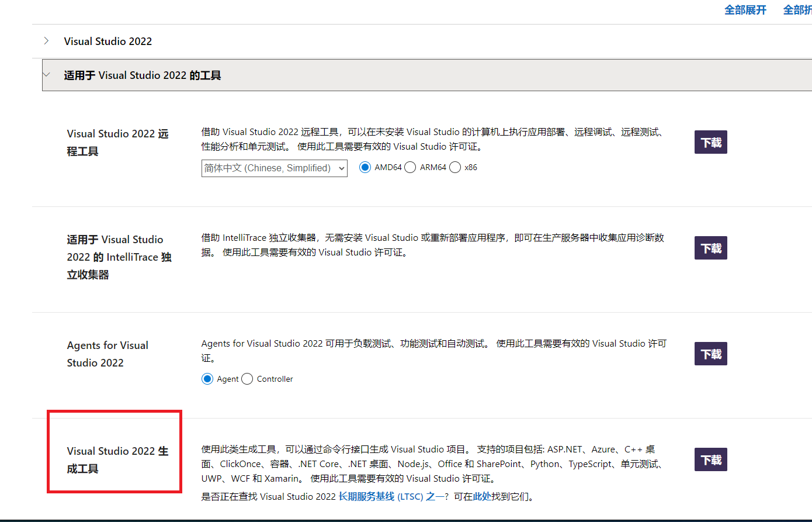Click the 全部展开 link
This screenshot has width=812, height=522.
point(745,10)
